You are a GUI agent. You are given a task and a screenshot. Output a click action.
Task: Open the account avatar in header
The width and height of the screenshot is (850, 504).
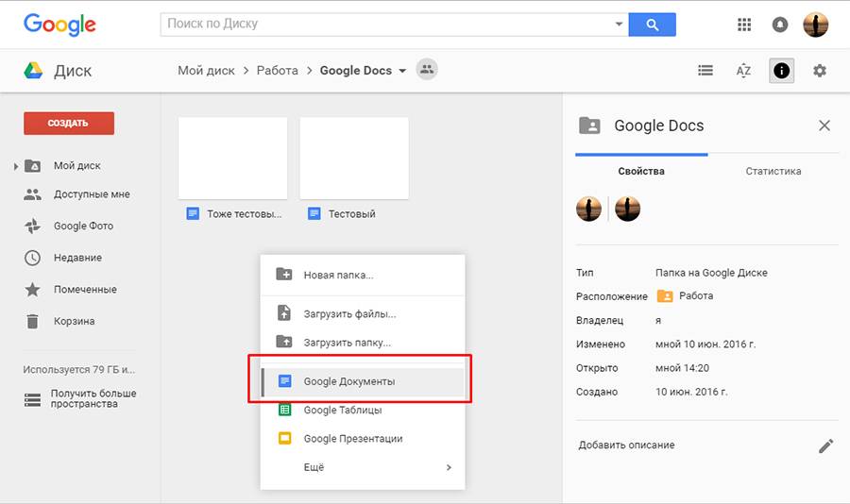(815, 25)
